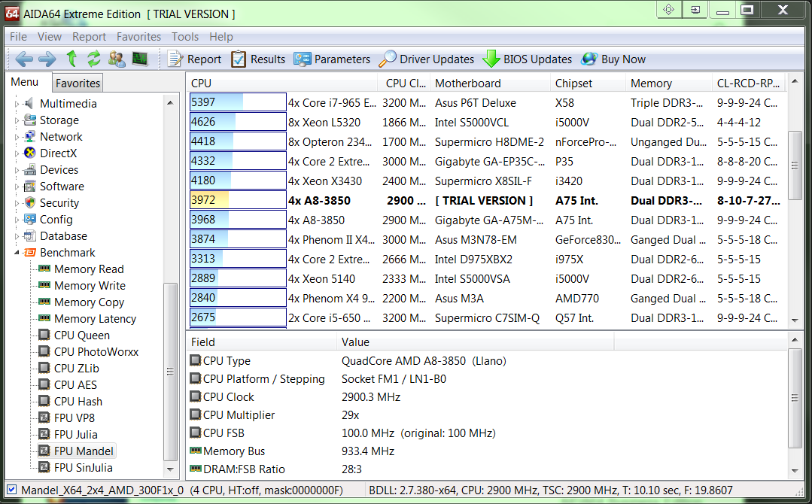Click the Multimedia speaker icon

29,104
